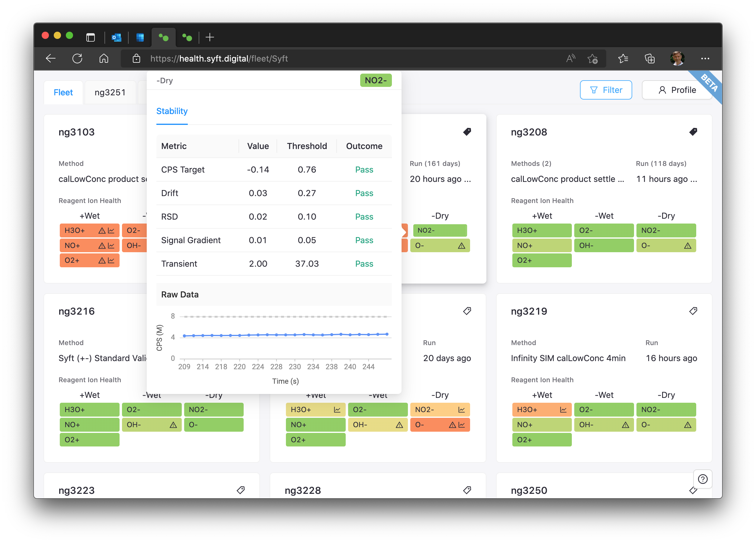Click the O- warning icon on ng3208
Viewport: 756px width, 543px height.
(x=688, y=246)
